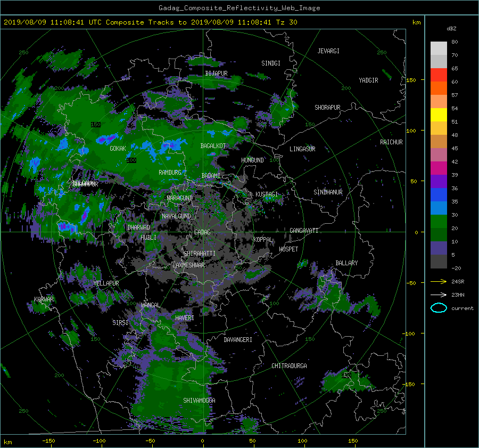Screen dimensions: 479x448
Task: Click the LINGASUR city label
Action: pyautogui.click(x=302, y=149)
